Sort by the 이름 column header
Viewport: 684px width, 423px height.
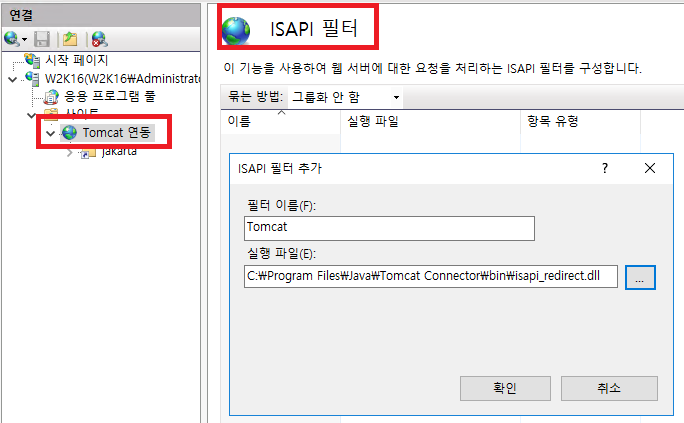click(x=280, y=121)
